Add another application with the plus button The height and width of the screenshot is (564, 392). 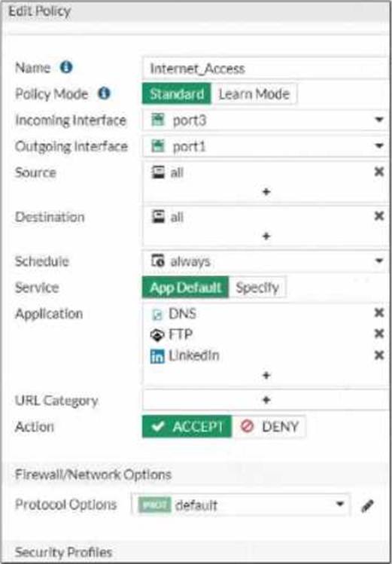click(x=266, y=376)
